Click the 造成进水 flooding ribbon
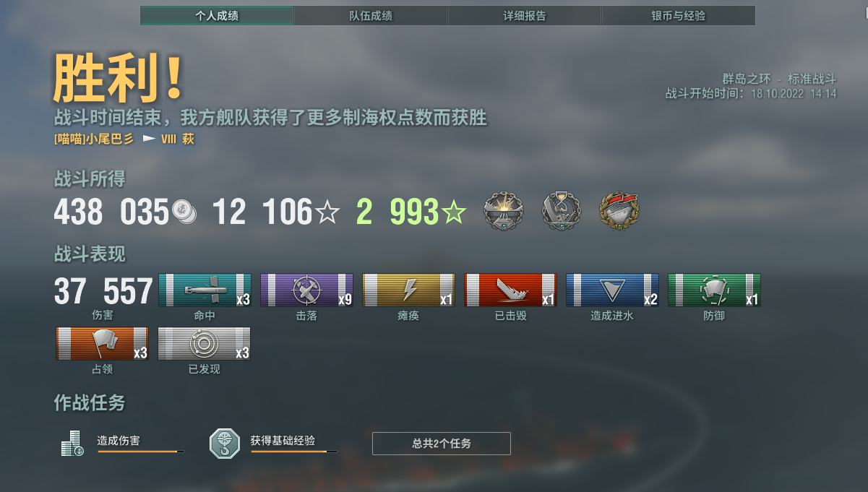The height and width of the screenshot is (492, 868). tap(612, 290)
